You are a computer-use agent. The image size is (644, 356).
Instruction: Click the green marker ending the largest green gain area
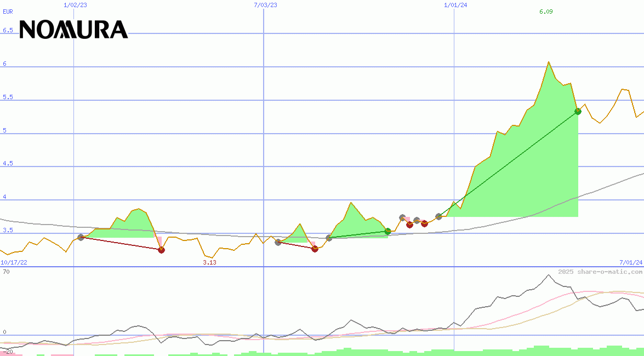(x=578, y=111)
